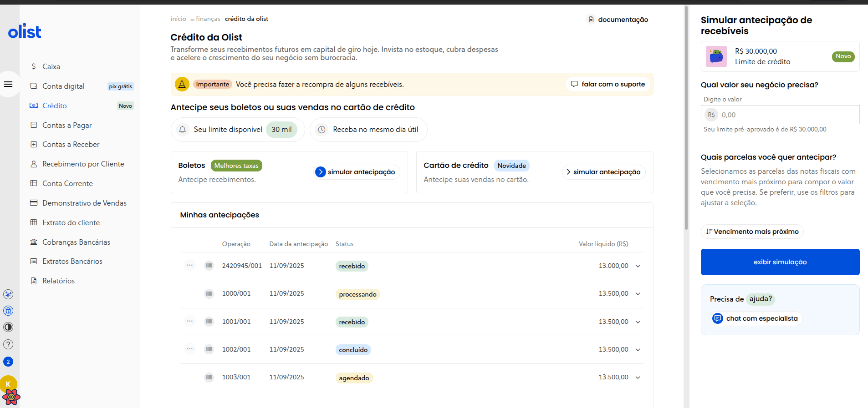Click the exibir simulação button
868x408 pixels.
780,262
